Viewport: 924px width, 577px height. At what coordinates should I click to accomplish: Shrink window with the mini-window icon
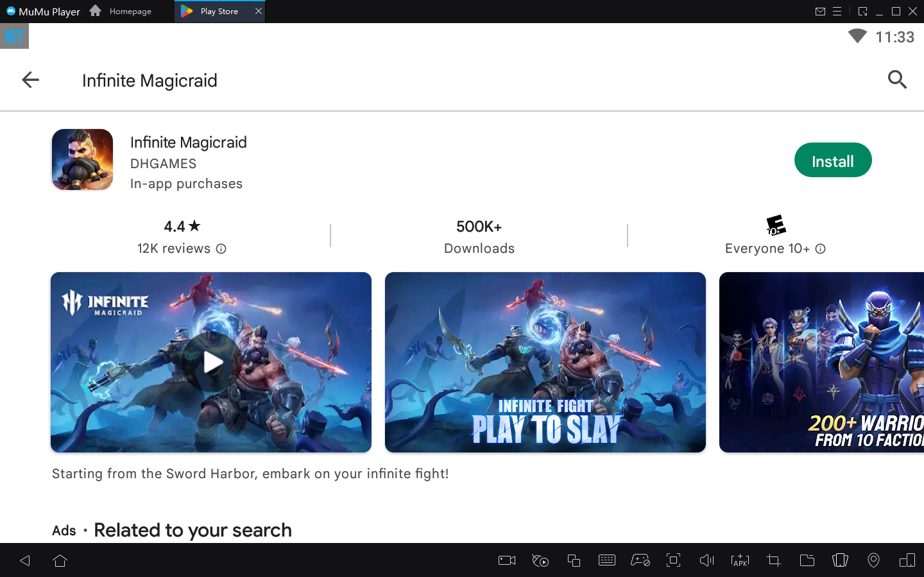coord(862,11)
